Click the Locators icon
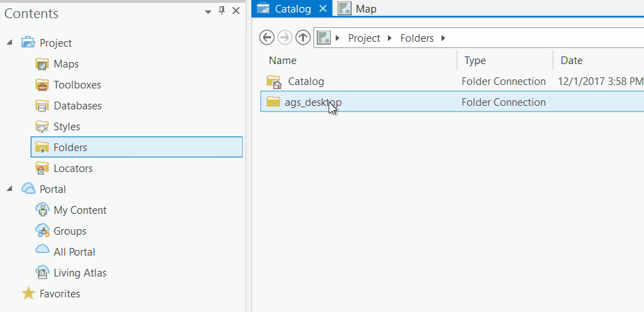The height and width of the screenshot is (312, 644). [42, 169]
